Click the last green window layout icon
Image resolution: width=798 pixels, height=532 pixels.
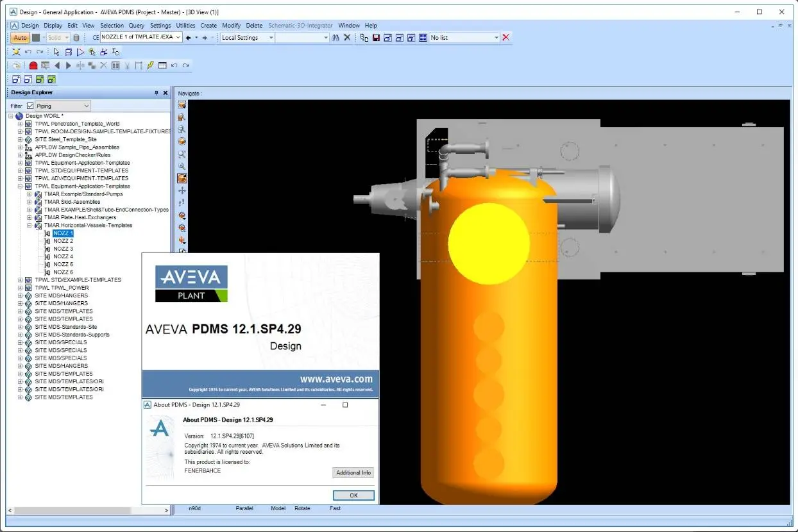[x=51, y=79]
